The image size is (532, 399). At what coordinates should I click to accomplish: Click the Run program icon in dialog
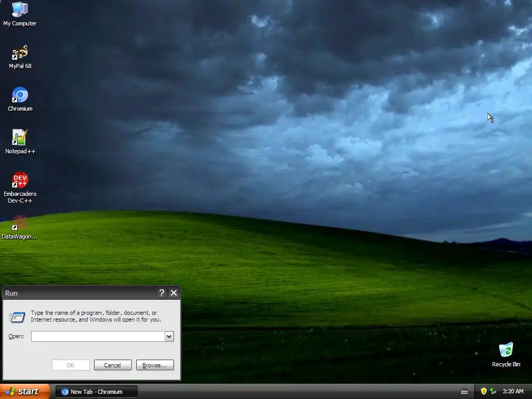17,317
